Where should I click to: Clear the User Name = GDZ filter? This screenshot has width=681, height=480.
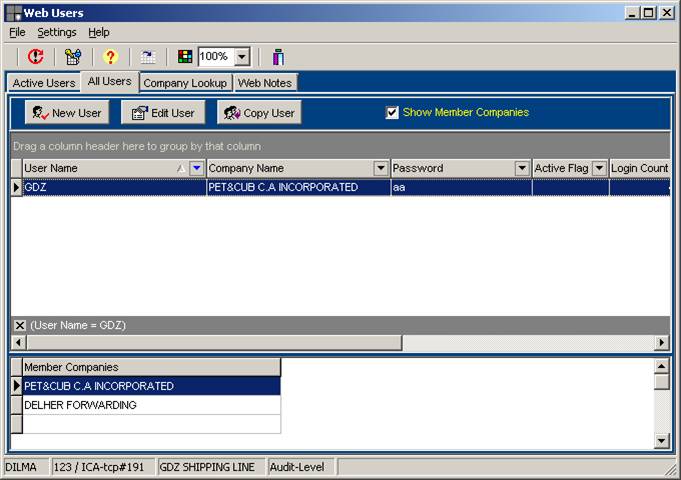(x=19, y=325)
